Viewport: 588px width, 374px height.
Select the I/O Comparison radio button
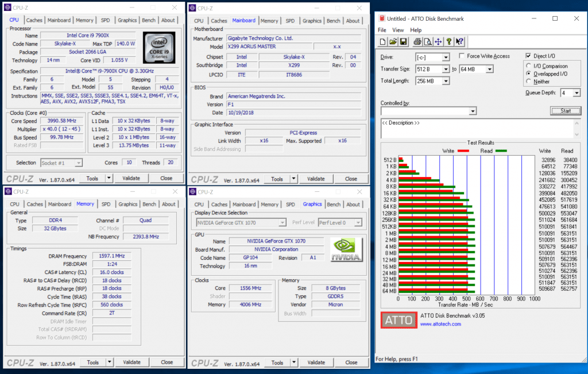[x=528, y=66]
